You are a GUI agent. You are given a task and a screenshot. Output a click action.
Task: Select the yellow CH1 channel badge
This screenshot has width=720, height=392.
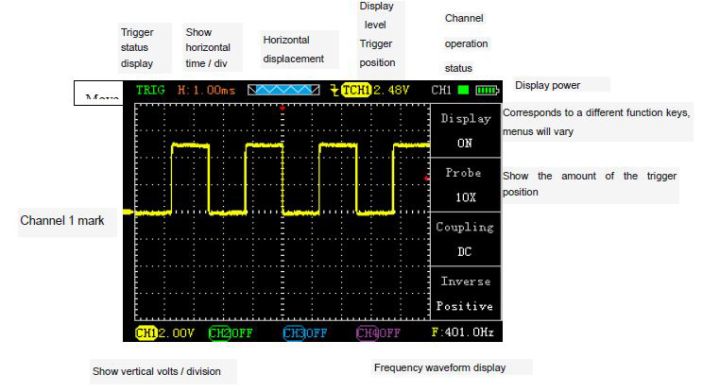(146, 333)
